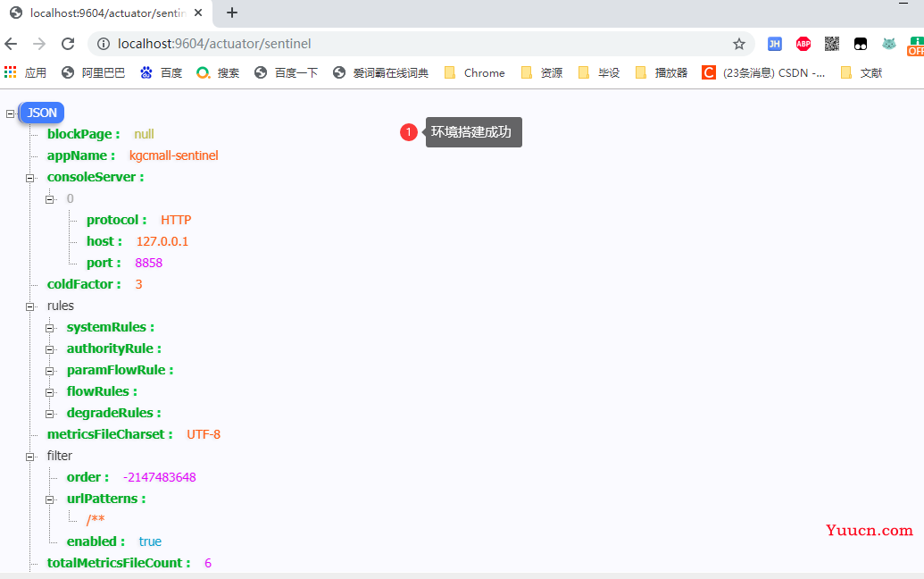
Task: Collapse the consoleServer item 0 node
Action: coord(49,199)
